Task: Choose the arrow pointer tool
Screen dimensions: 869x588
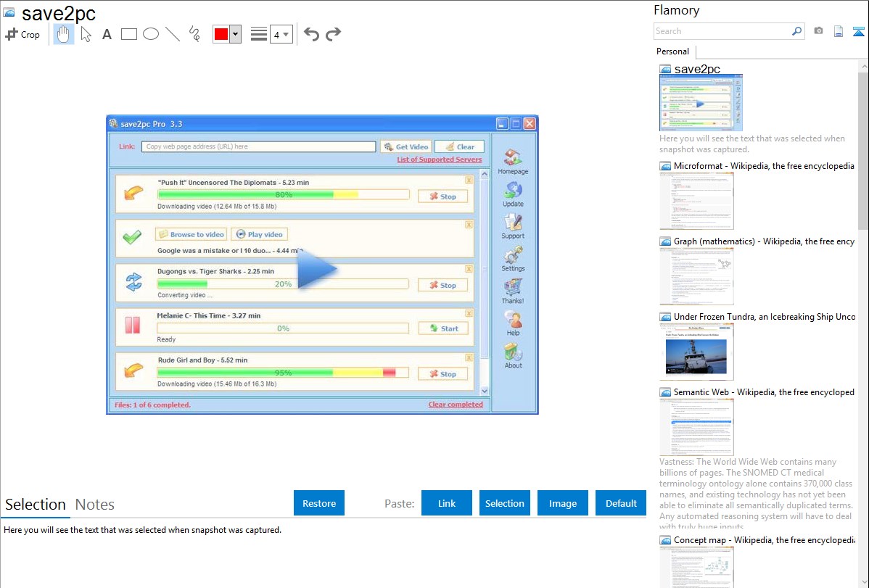Action: click(86, 34)
